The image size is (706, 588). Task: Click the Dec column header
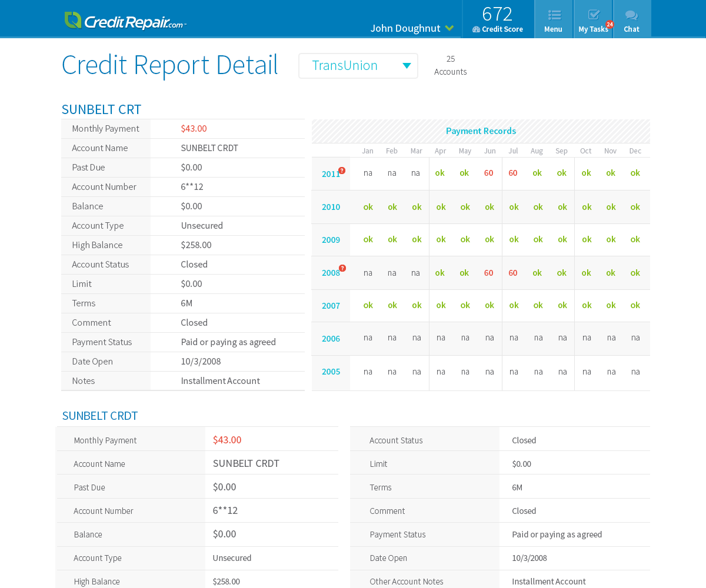[x=635, y=151]
